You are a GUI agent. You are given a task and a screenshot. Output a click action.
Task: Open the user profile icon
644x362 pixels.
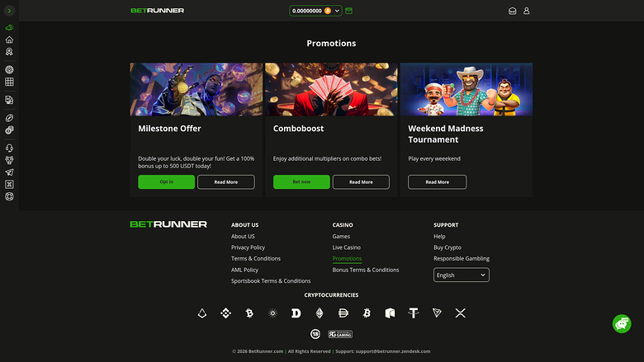(526, 11)
